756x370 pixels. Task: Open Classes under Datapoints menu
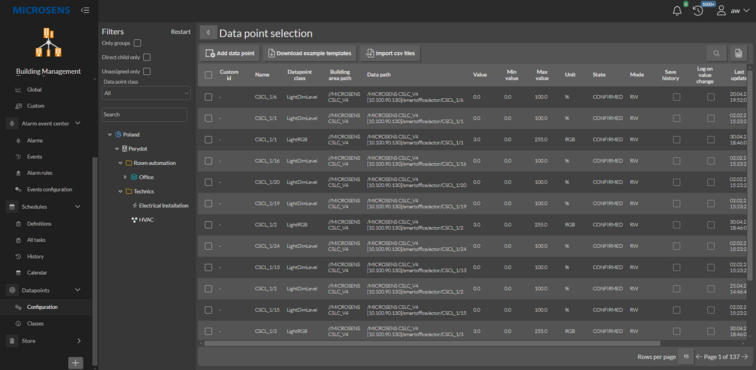click(35, 323)
